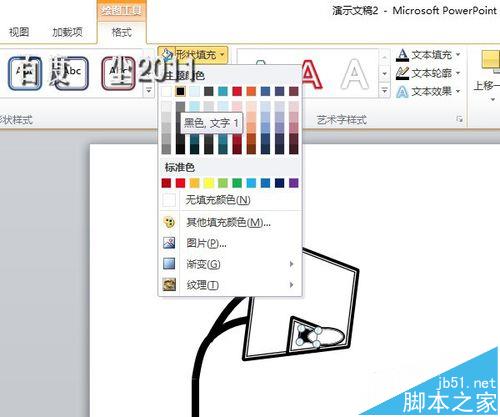Click the 文本效果 glowing A icon
Screen dimensions: 500x417
[x=402, y=91]
